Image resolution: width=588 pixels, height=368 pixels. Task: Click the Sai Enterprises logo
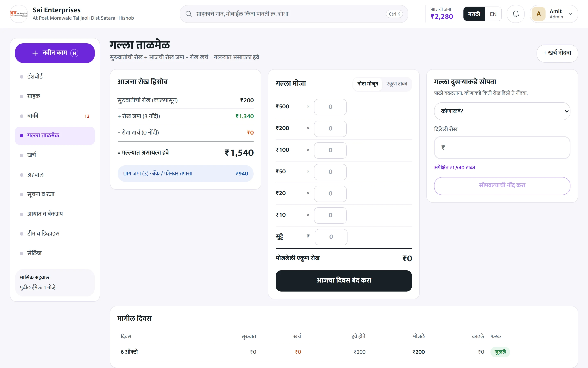click(19, 14)
